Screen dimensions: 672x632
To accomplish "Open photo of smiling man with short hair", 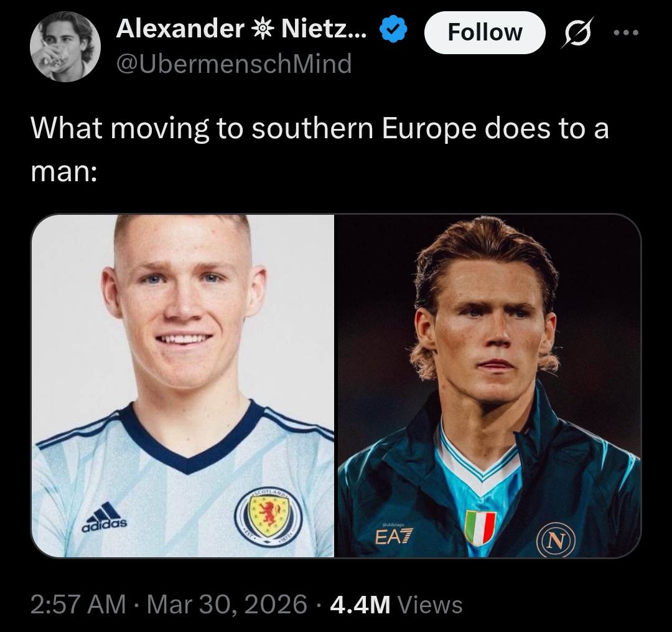I will point(183,386).
